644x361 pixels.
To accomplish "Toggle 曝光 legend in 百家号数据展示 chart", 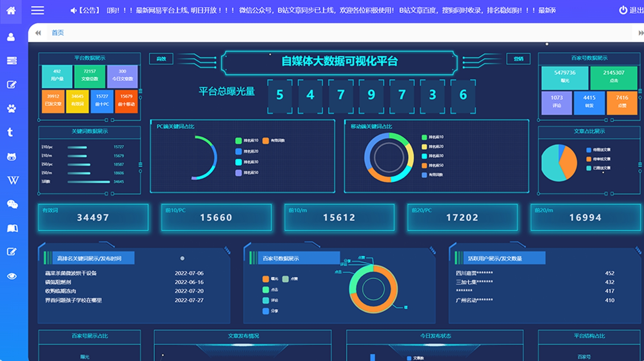I will pyautogui.click(x=266, y=279).
